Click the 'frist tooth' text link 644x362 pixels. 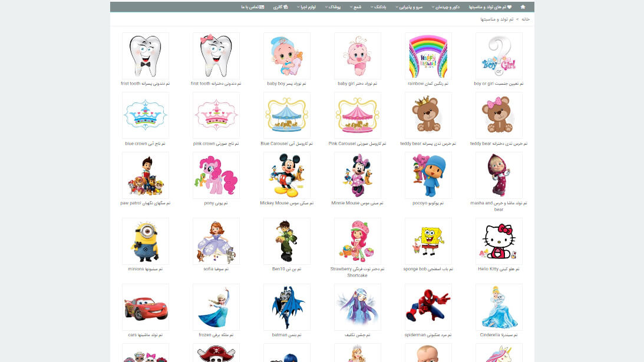pos(146,84)
